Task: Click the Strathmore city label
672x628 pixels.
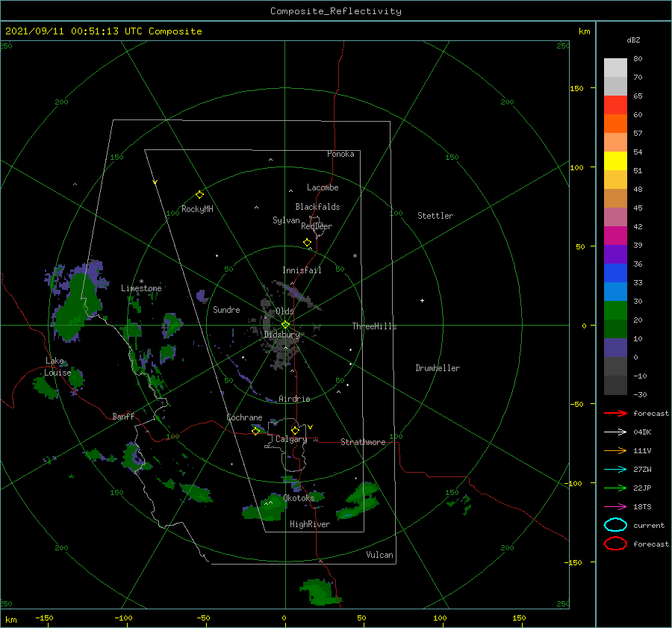Action: click(363, 442)
